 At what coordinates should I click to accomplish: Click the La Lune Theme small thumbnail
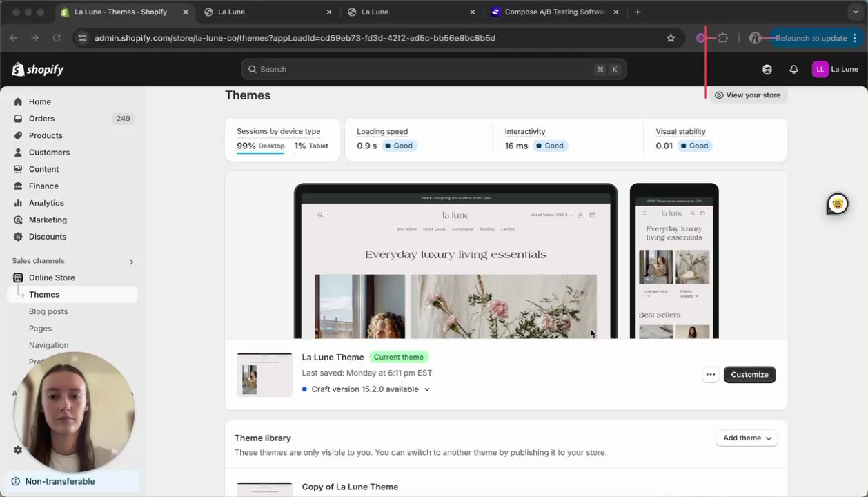coord(264,375)
